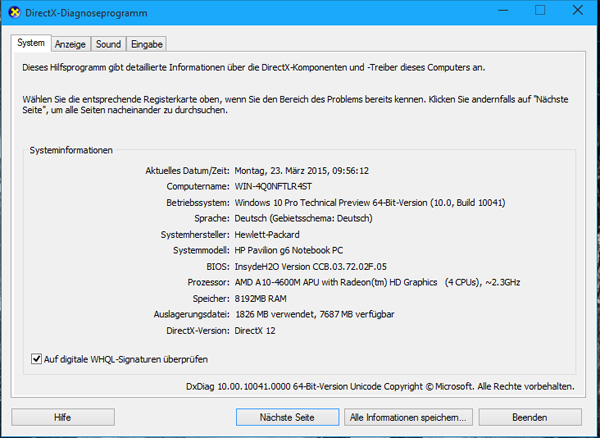Viewport: 600px width, 438px height.
Task: Maximize the DirectX-Diagnoseprogramm window
Action: (x=540, y=11)
